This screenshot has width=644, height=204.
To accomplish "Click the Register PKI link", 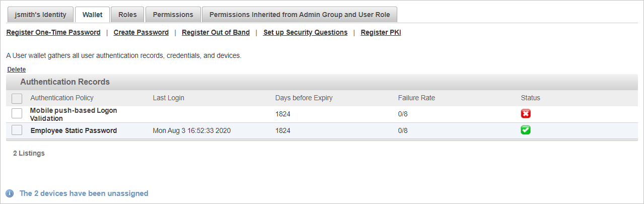I will coord(381,32).
